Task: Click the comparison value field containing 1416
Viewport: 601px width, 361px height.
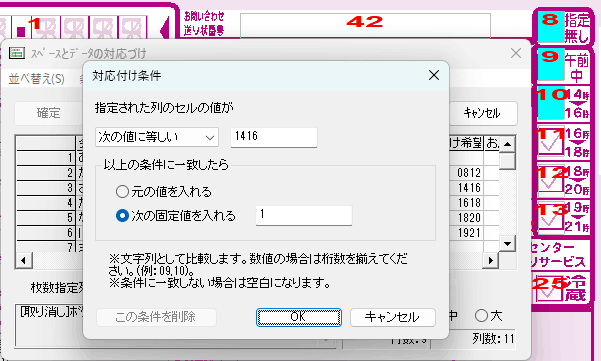Action: (x=274, y=137)
